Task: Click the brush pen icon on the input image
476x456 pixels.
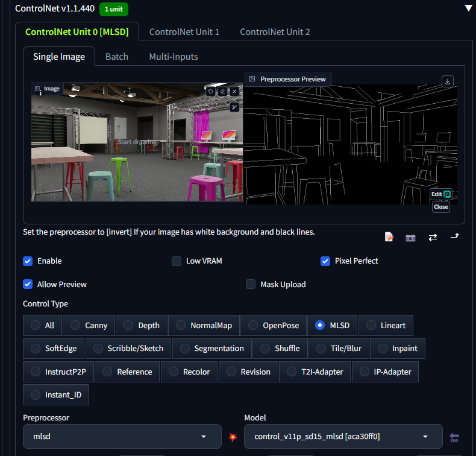Action: (234, 107)
